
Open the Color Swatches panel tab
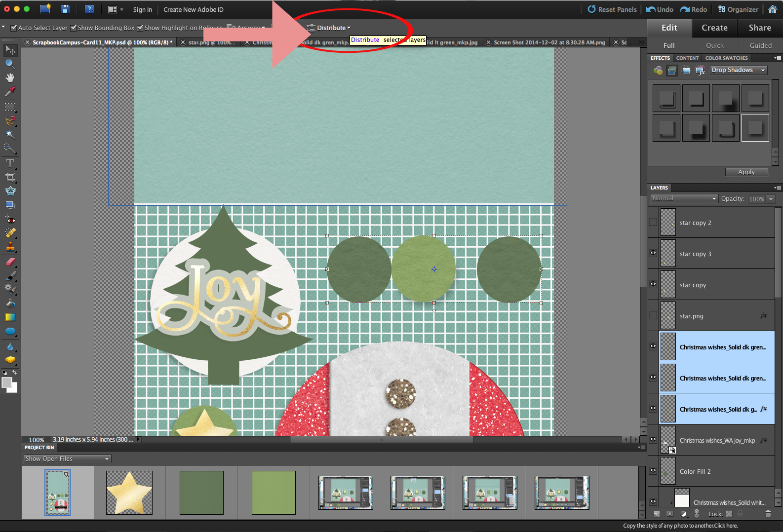click(726, 58)
